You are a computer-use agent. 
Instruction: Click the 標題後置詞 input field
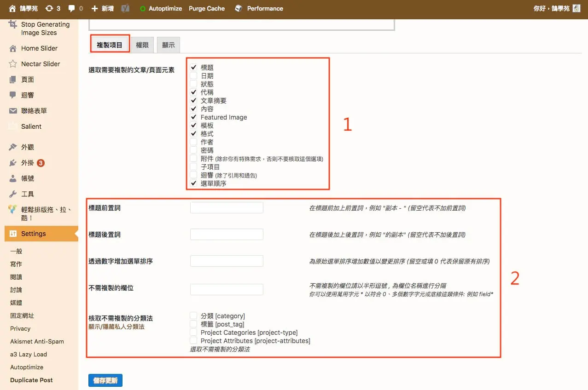(227, 235)
